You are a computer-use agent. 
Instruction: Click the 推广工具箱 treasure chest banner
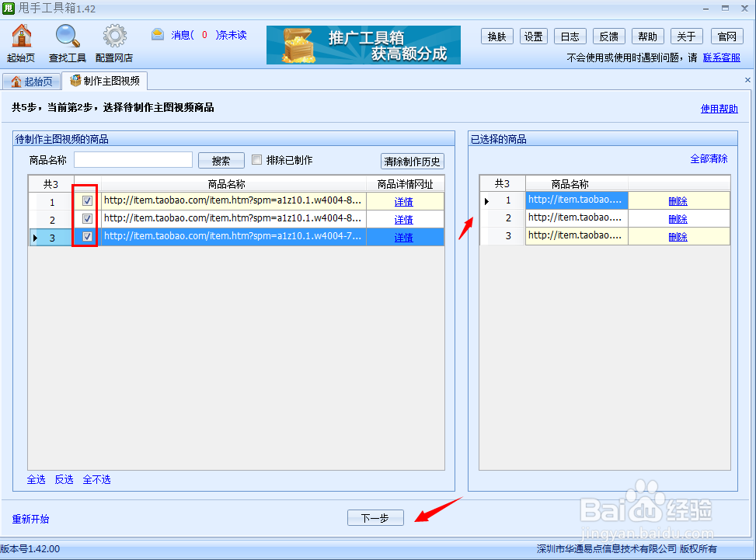[363, 45]
